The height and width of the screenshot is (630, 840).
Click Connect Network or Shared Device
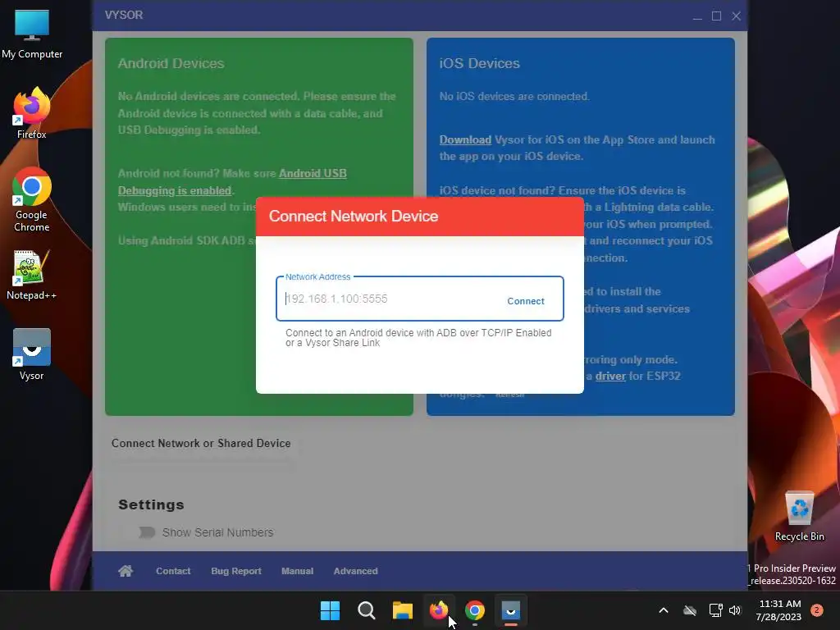tap(201, 443)
